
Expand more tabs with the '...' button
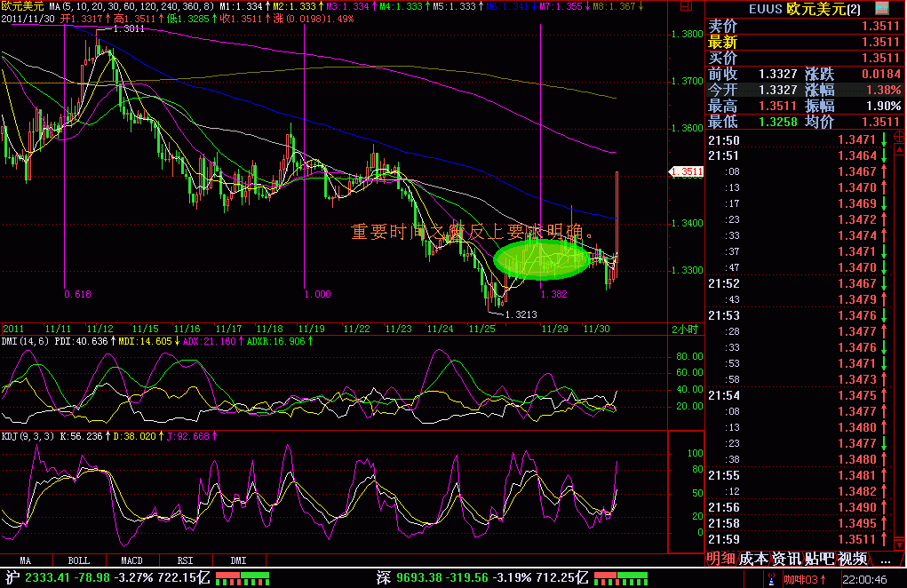coord(886,559)
